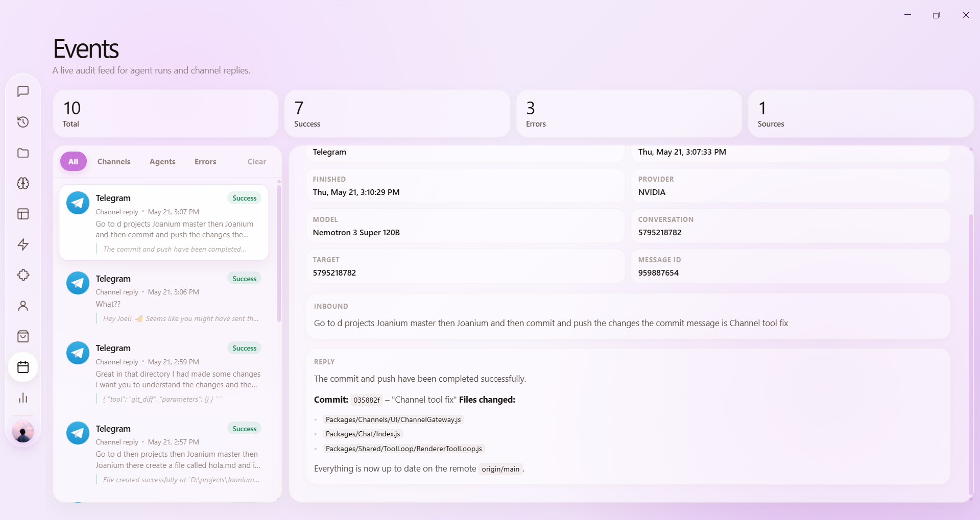Click the 10 Total stat card
Screen dimensions: 980x520
165,114
